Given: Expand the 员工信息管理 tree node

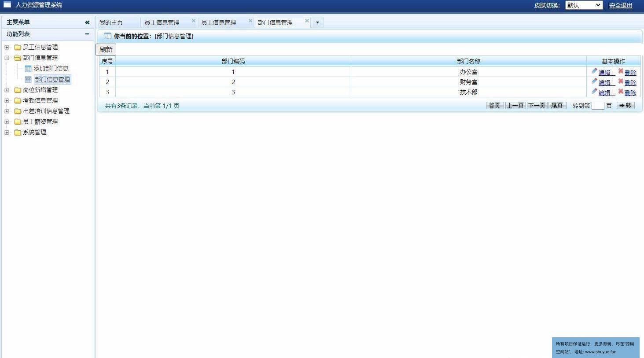Looking at the screenshot, I should coord(7,47).
